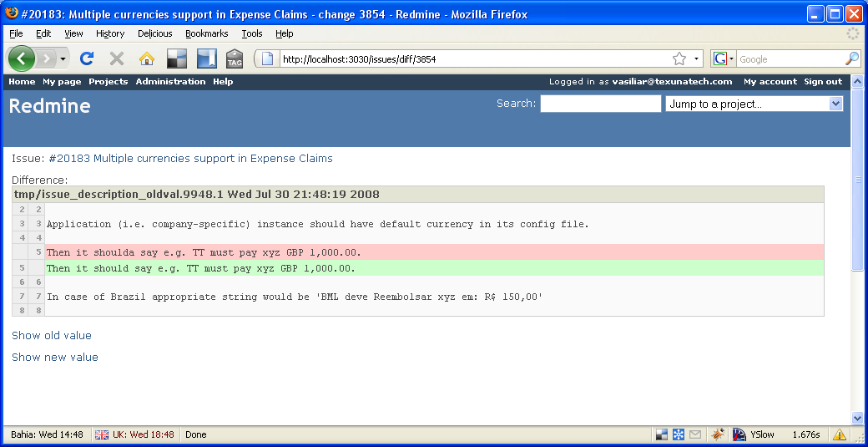This screenshot has width=868, height=447.
Task: Open the Bookmarks menu
Action: 206,33
